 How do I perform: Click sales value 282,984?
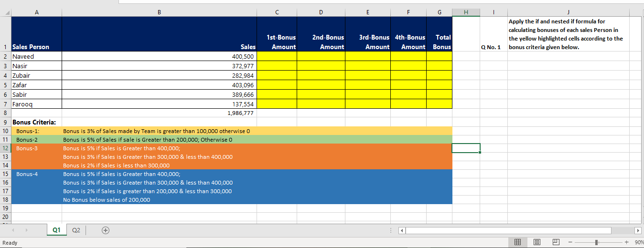coord(159,75)
